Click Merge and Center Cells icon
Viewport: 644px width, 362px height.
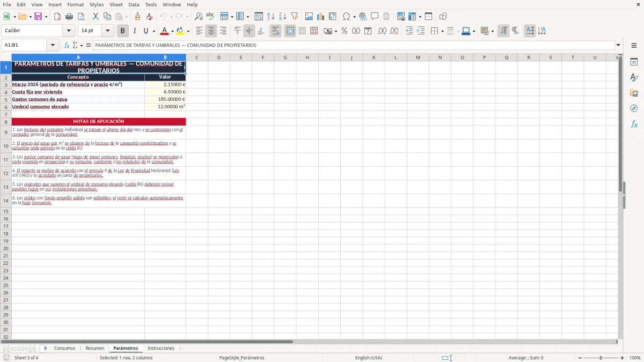point(290,31)
